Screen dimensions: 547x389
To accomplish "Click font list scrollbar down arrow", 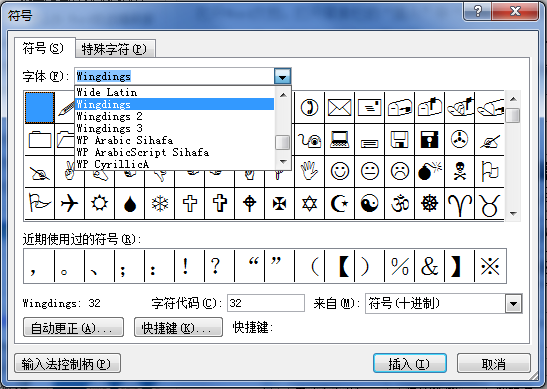I will [283, 162].
